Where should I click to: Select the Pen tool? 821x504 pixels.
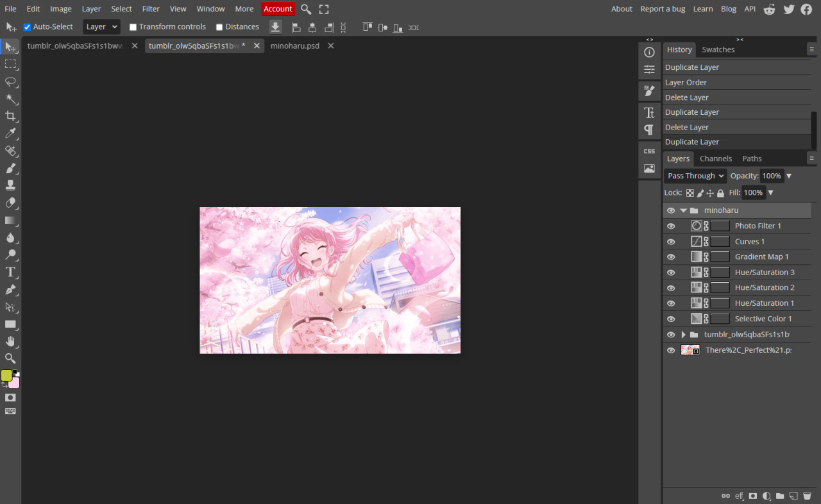pyautogui.click(x=11, y=289)
